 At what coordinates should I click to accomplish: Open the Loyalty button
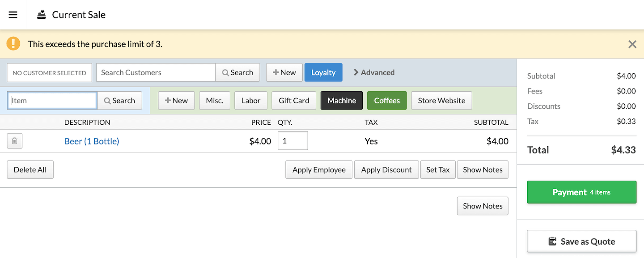(x=323, y=72)
